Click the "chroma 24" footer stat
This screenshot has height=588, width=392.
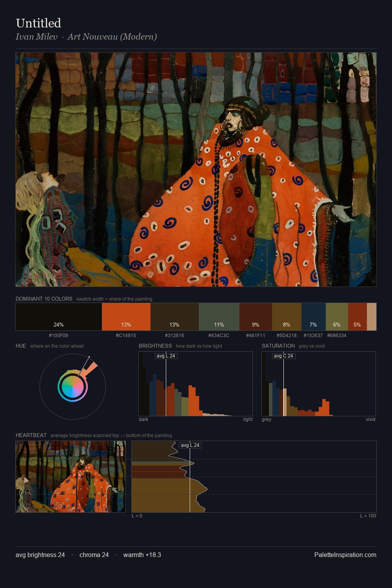click(94, 555)
